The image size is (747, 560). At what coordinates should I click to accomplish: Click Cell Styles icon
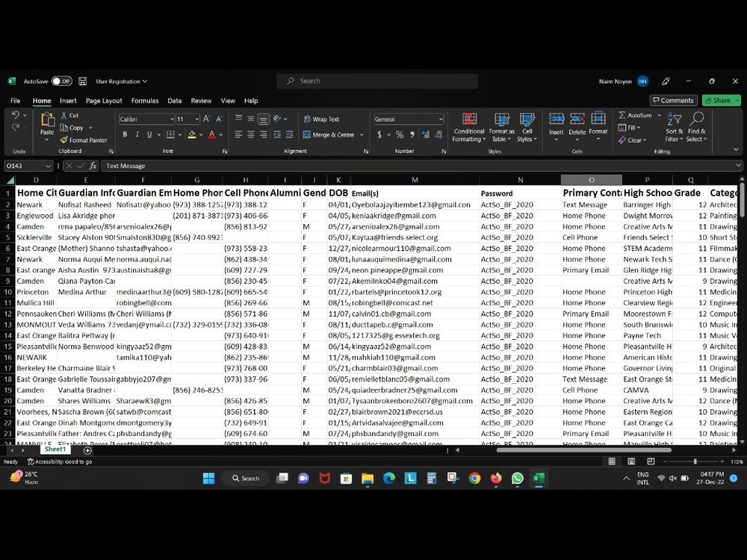(527, 119)
